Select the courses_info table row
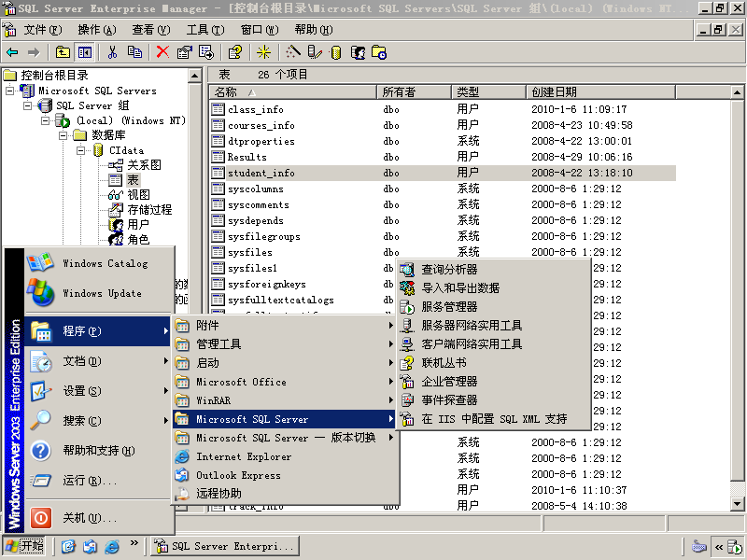This screenshot has height=560, width=747. [443, 125]
